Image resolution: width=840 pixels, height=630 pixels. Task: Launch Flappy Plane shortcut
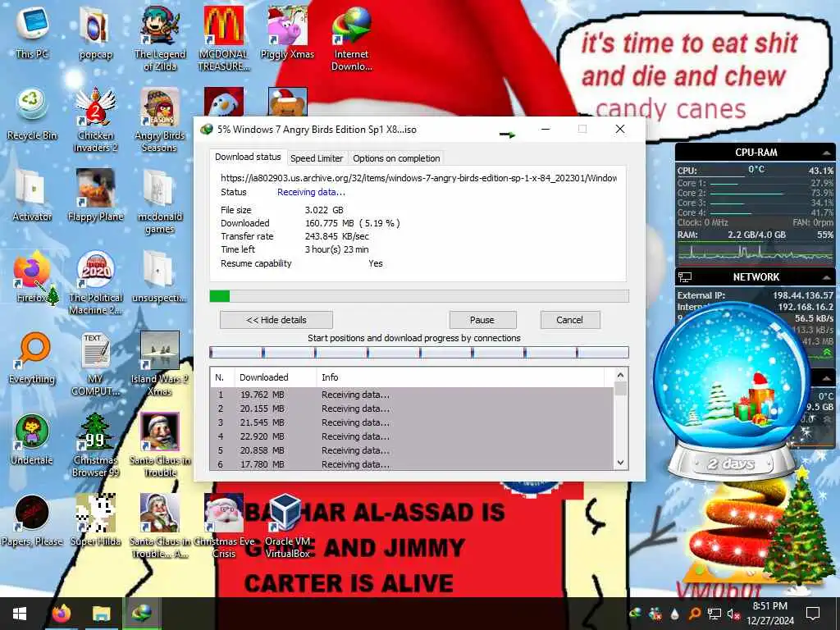[x=95, y=195]
